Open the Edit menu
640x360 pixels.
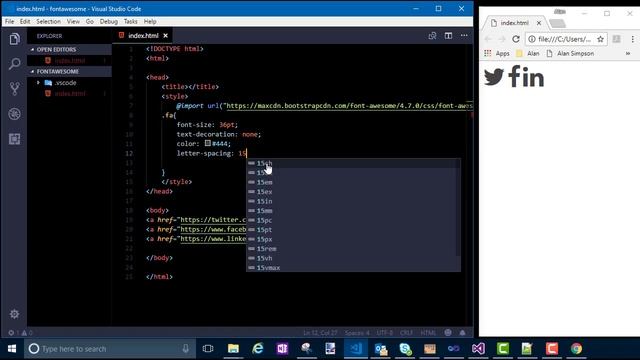pos(25,22)
